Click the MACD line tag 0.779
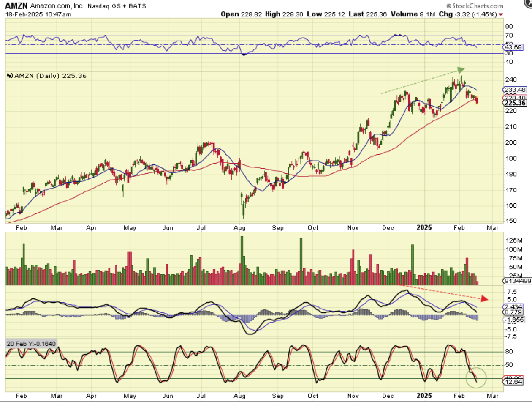This screenshot has height=402, width=532. (513, 312)
